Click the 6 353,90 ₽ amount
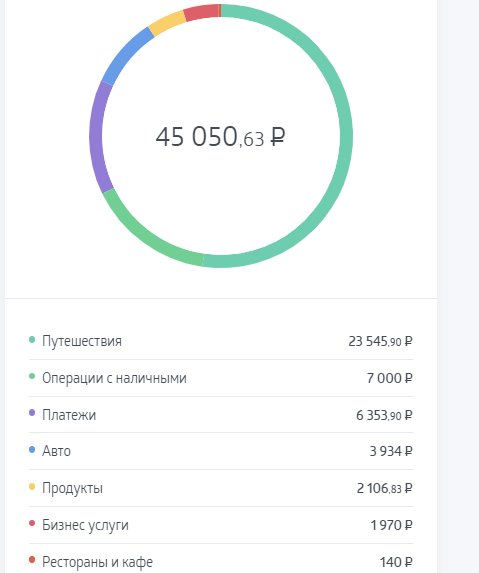 pyautogui.click(x=384, y=415)
